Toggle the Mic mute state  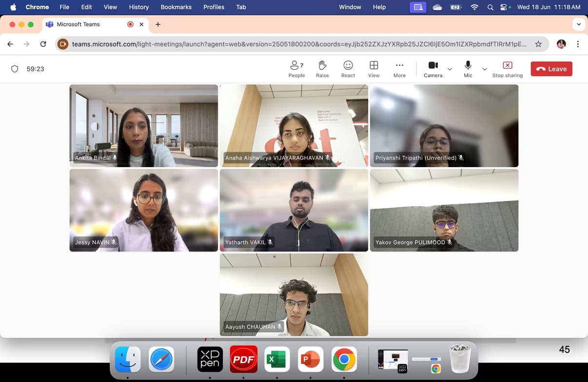468,69
